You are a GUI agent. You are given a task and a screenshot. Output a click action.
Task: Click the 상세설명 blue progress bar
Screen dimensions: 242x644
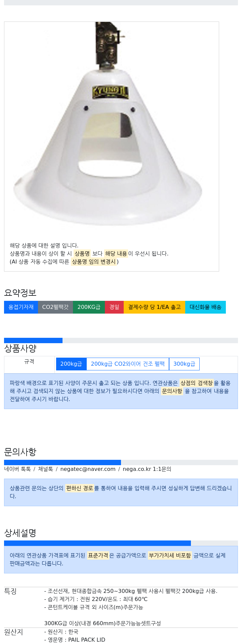pos(97,543)
